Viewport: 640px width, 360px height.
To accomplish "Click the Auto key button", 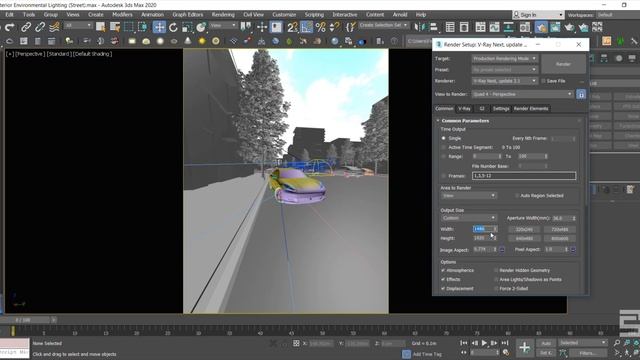I will 546,343.
